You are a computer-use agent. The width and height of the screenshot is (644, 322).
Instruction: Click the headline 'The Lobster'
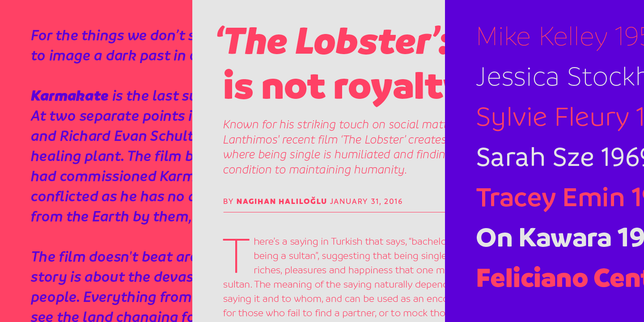coord(331,41)
